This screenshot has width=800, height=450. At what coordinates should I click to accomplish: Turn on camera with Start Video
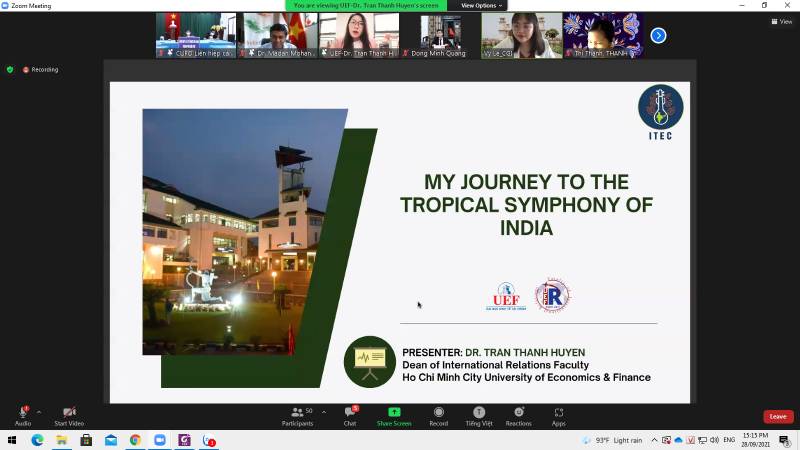point(68,415)
